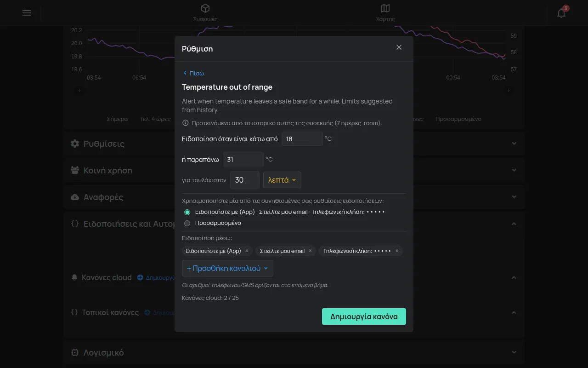Screen dimensions: 588x368
Task: Open the Προσθήκη καναλιού dropdown
Action: pos(227,268)
